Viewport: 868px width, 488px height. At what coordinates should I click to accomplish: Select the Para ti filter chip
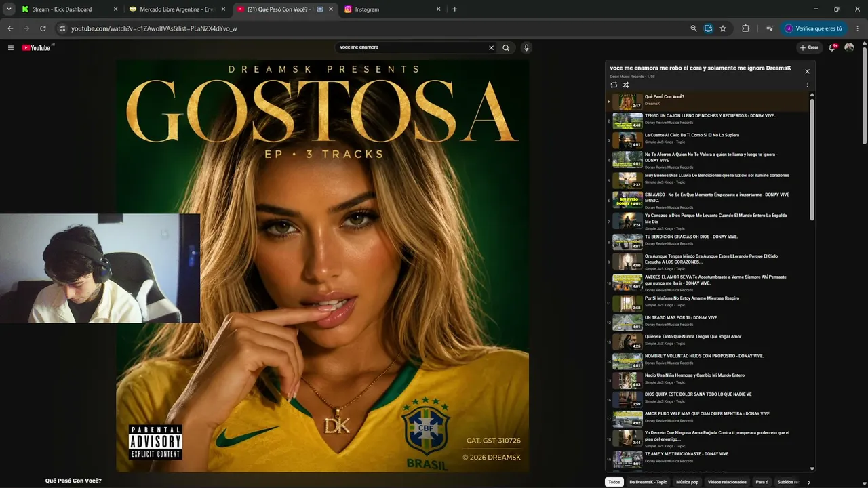pyautogui.click(x=762, y=482)
